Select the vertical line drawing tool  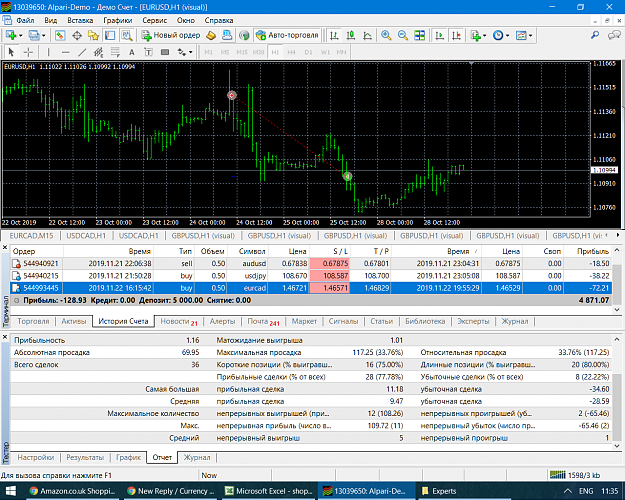click(x=49, y=52)
